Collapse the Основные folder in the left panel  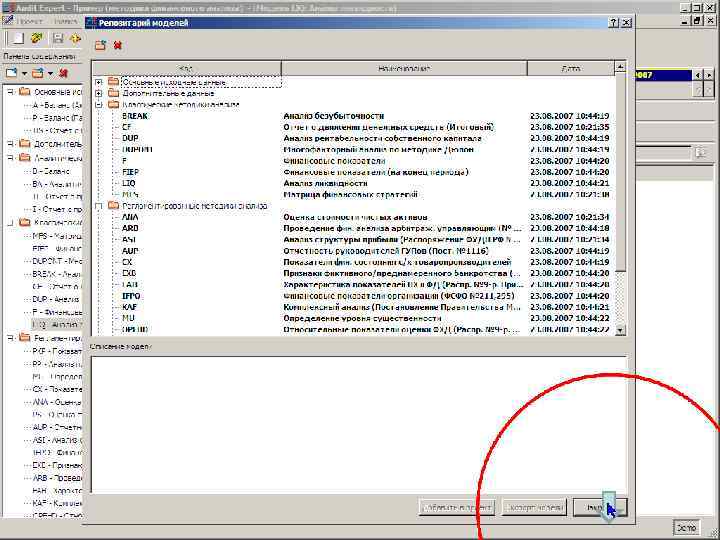point(11,92)
